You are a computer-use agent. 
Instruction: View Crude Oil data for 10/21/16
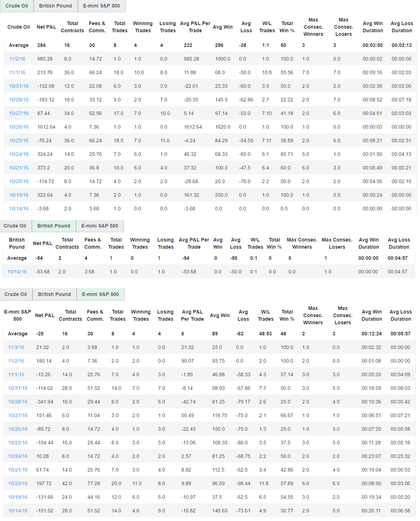tap(18, 167)
